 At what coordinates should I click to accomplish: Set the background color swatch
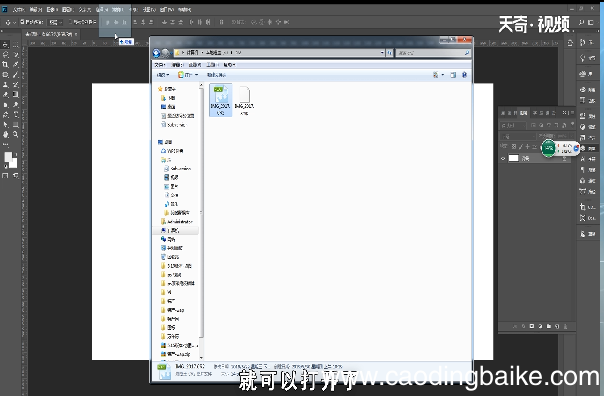14,163
